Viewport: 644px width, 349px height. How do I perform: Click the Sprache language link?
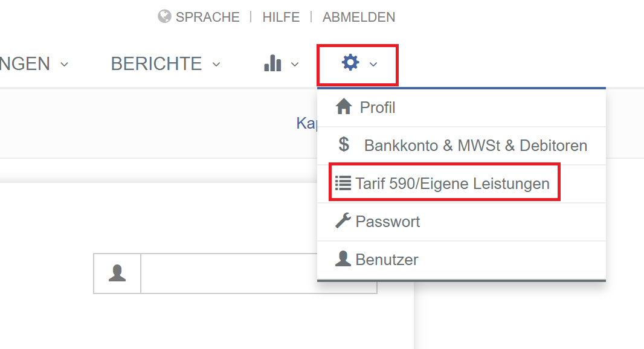coord(207,17)
